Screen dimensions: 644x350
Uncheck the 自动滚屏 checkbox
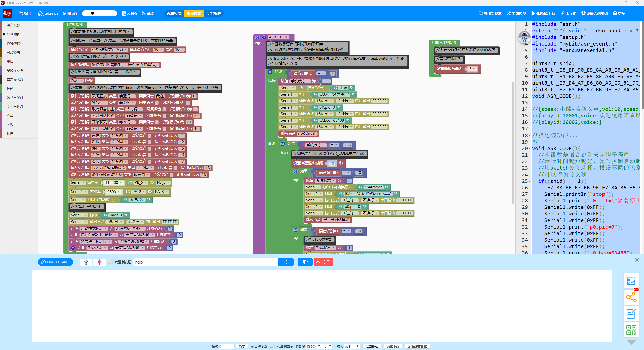pos(252,346)
